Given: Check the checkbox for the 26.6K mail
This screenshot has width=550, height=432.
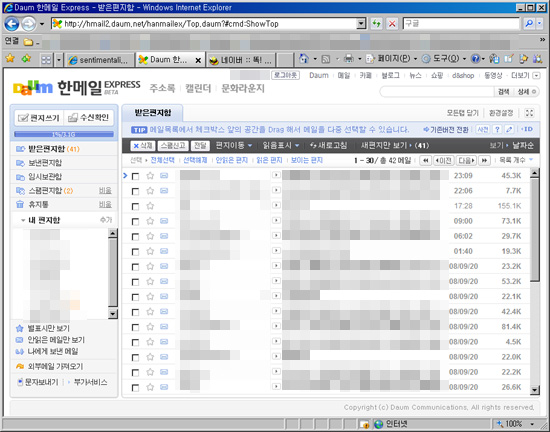Looking at the screenshot, I should click(x=135, y=388).
